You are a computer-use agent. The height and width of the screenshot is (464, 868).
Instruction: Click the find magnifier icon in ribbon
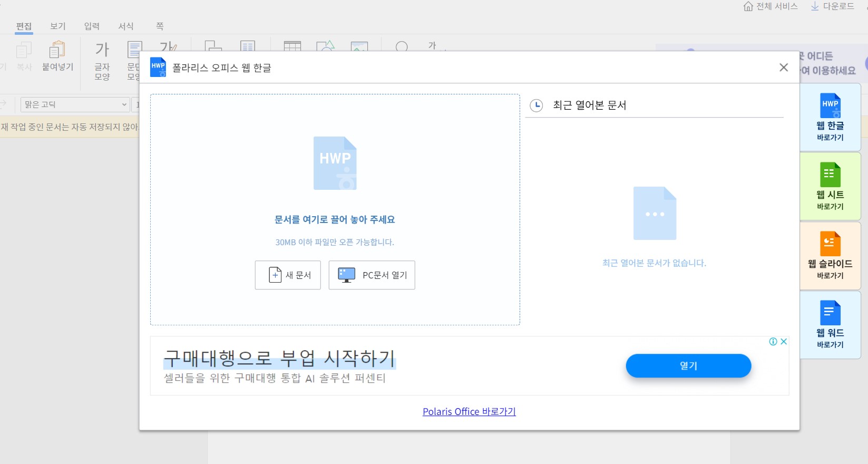click(402, 46)
